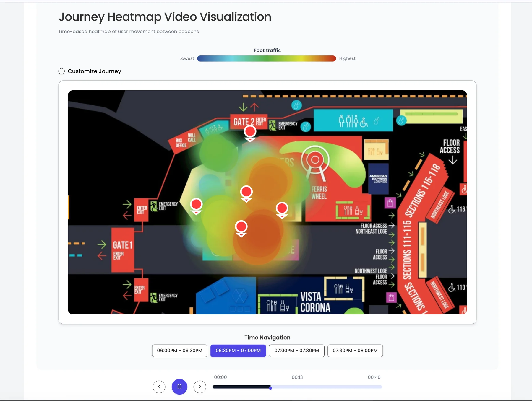Viewport: 532px width, 401px height.
Task: Click the 00:00 timeline start marker
Action: [x=220, y=377]
